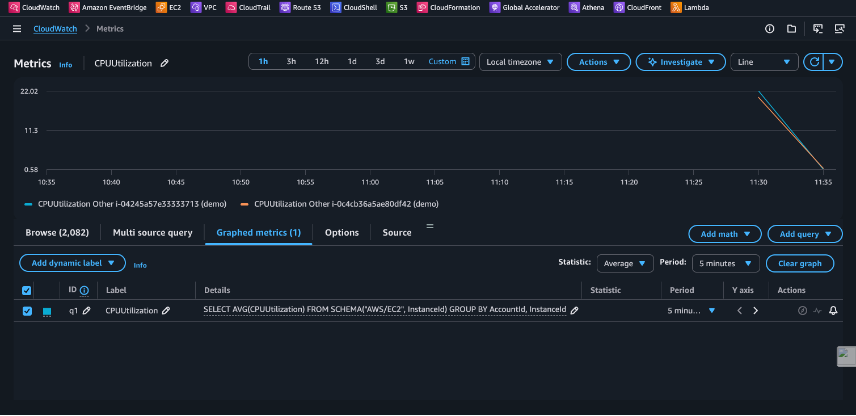856x416 pixels.
Task: Switch to the Browse tab
Action: [57, 233]
